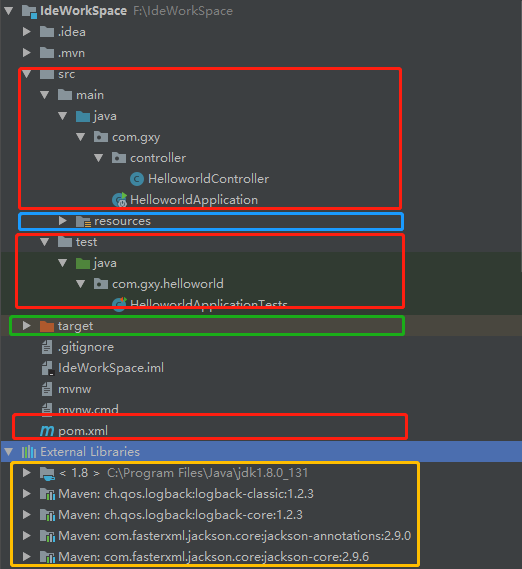Expand the JDK 1.8 library arrow
The height and width of the screenshot is (569, 522).
coord(26,472)
